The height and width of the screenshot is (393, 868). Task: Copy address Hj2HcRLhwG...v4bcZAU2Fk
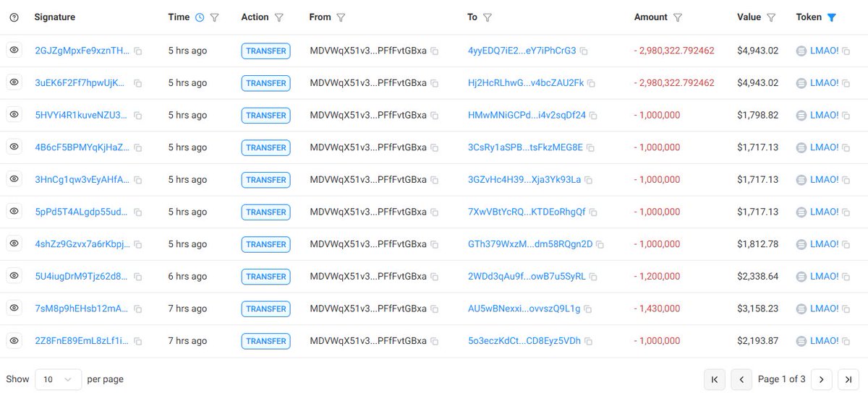click(x=591, y=83)
